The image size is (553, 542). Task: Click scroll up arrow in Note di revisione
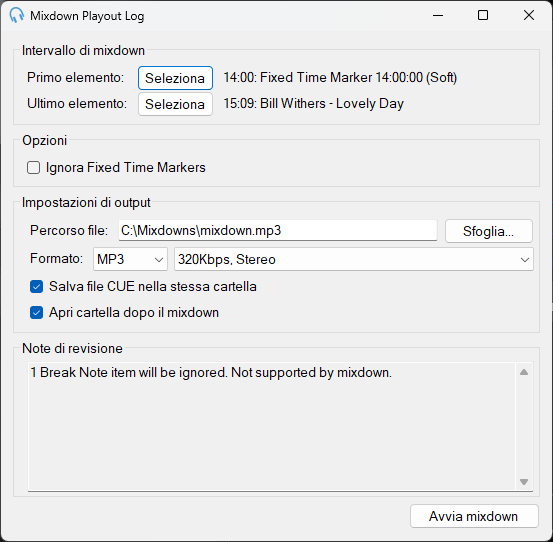point(524,372)
